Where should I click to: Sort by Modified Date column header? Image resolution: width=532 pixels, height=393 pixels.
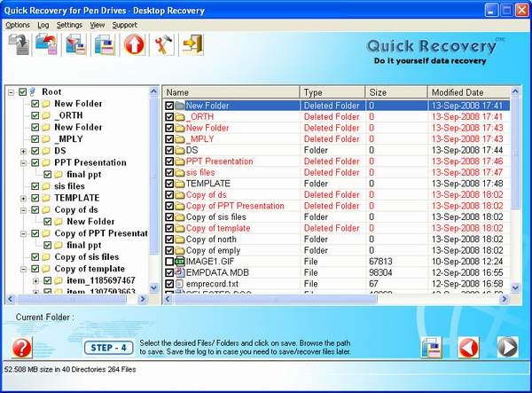[x=469, y=92]
